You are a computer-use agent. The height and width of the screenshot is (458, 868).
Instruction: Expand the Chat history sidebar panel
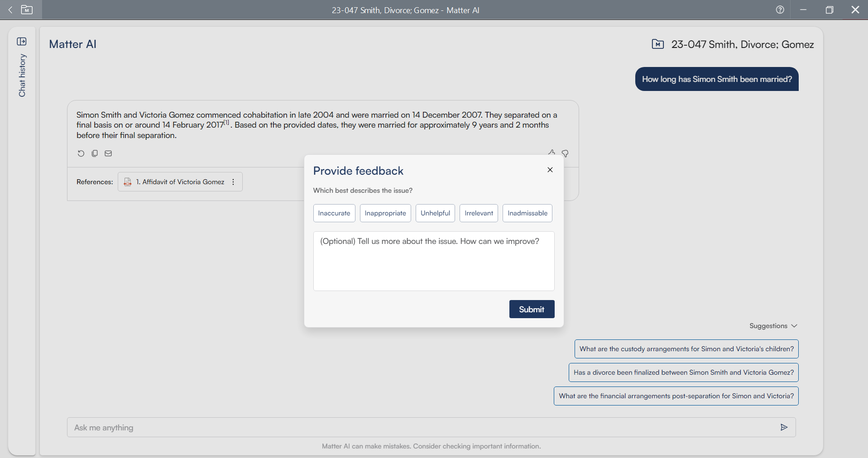(22, 42)
